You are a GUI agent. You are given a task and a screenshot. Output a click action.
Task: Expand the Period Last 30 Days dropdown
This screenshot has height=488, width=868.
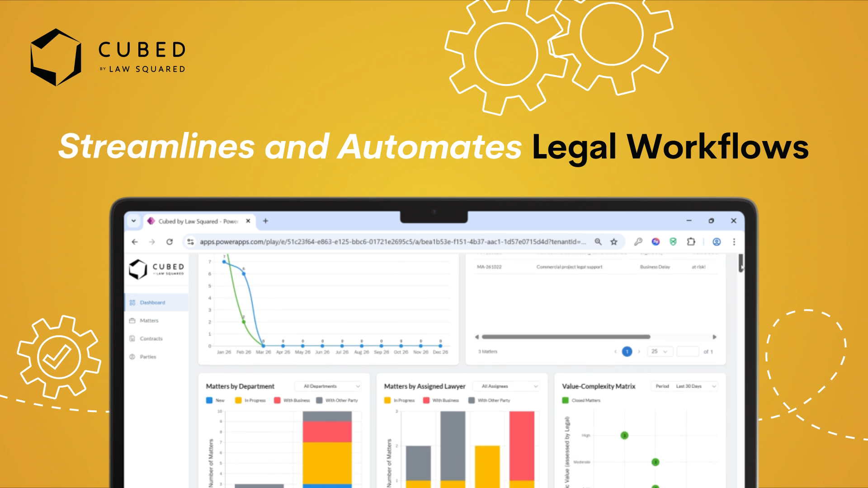pyautogui.click(x=684, y=386)
